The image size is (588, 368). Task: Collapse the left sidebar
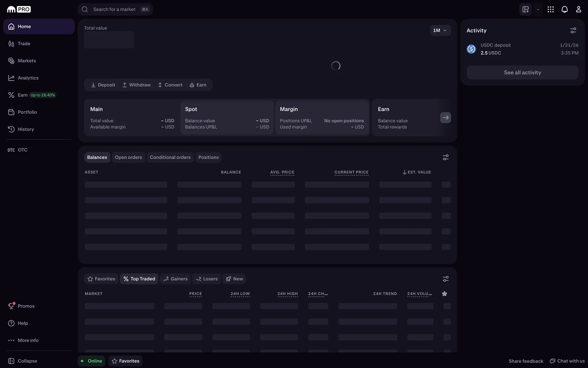pyautogui.click(x=23, y=361)
